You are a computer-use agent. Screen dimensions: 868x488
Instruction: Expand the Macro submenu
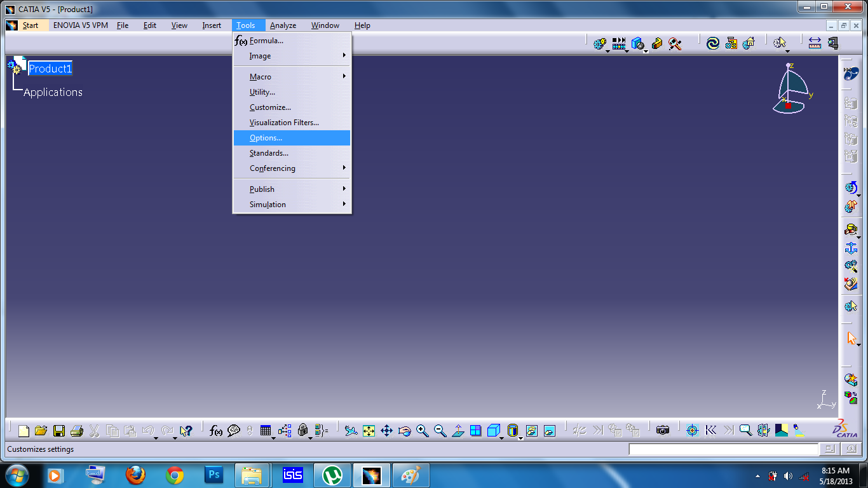coord(292,77)
